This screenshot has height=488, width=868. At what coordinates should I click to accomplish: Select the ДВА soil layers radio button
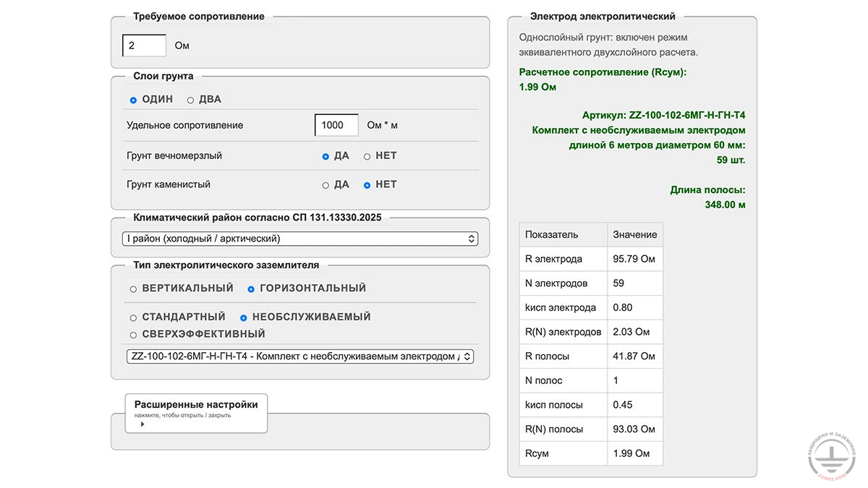click(x=191, y=100)
